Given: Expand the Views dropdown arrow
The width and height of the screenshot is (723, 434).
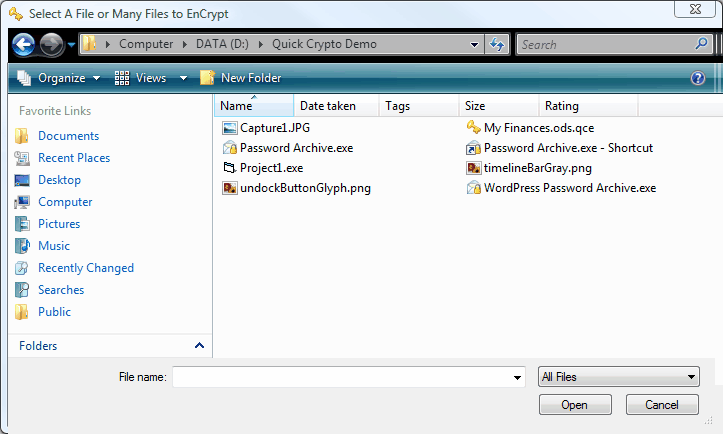Looking at the screenshot, I should tap(183, 78).
